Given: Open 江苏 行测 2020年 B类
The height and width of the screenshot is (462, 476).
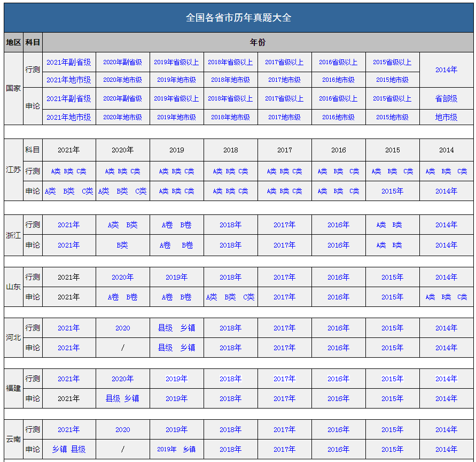Looking at the screenshot, I should pos(122,171).
